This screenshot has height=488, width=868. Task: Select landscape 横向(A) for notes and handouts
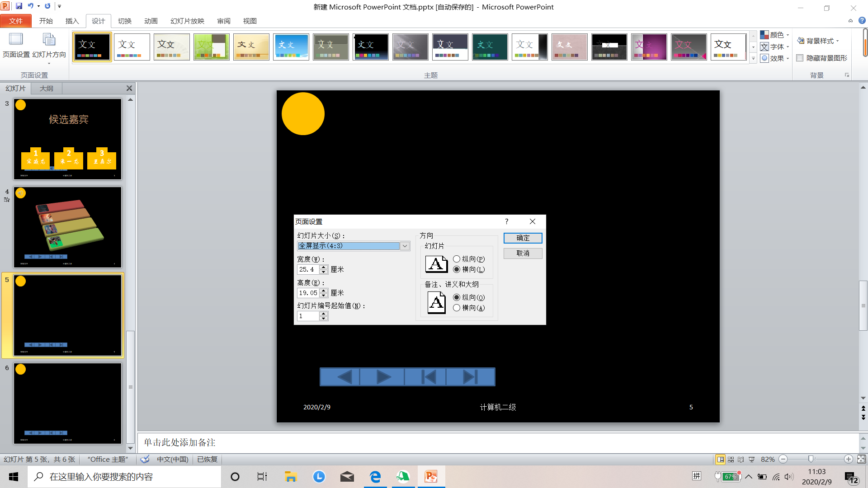(x=457, y=308)
